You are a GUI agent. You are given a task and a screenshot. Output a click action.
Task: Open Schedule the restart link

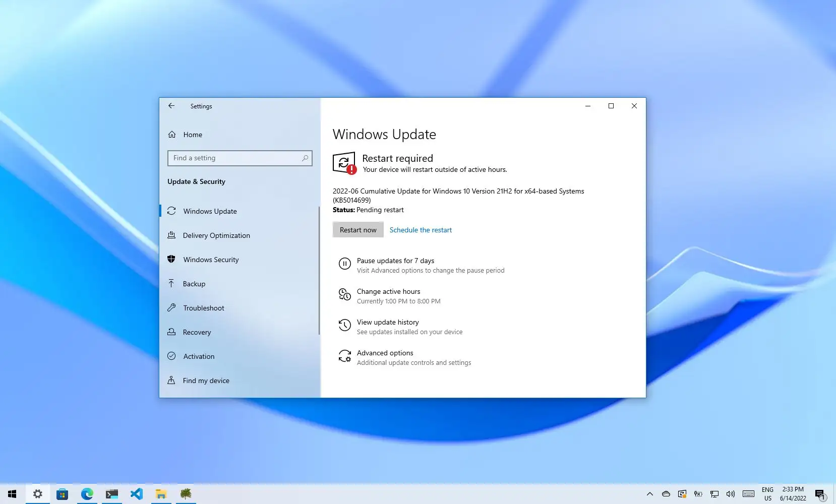(421, 230)
